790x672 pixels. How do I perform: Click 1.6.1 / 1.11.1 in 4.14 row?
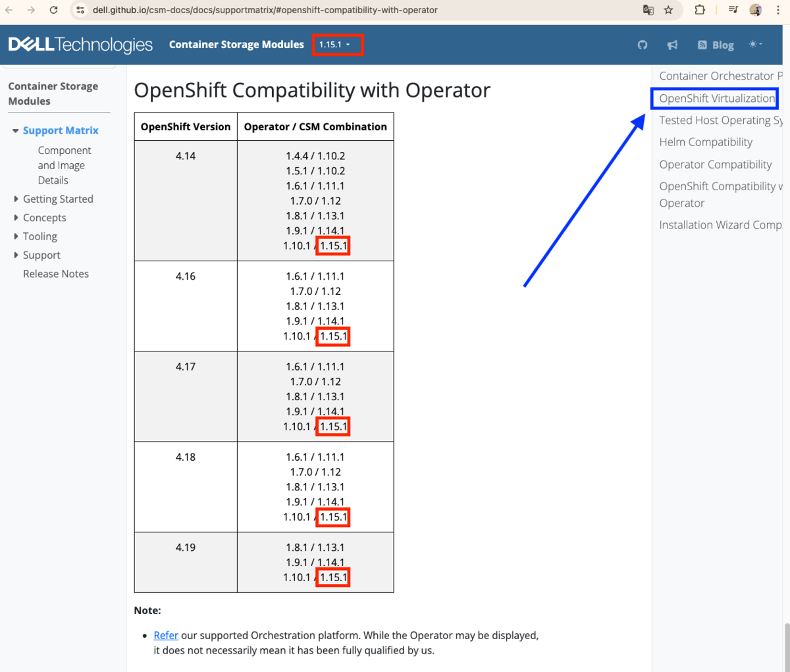click(315, 186)
